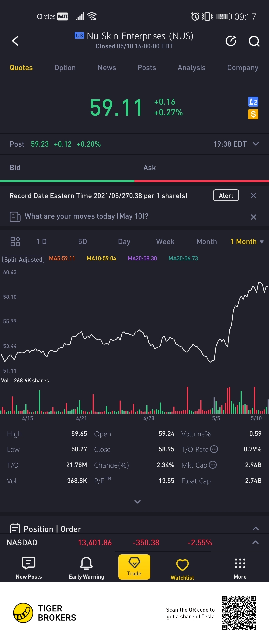269x644 pixels.
Task: Tap the P/E TTM 13.55 value
Action: (166, 480)
